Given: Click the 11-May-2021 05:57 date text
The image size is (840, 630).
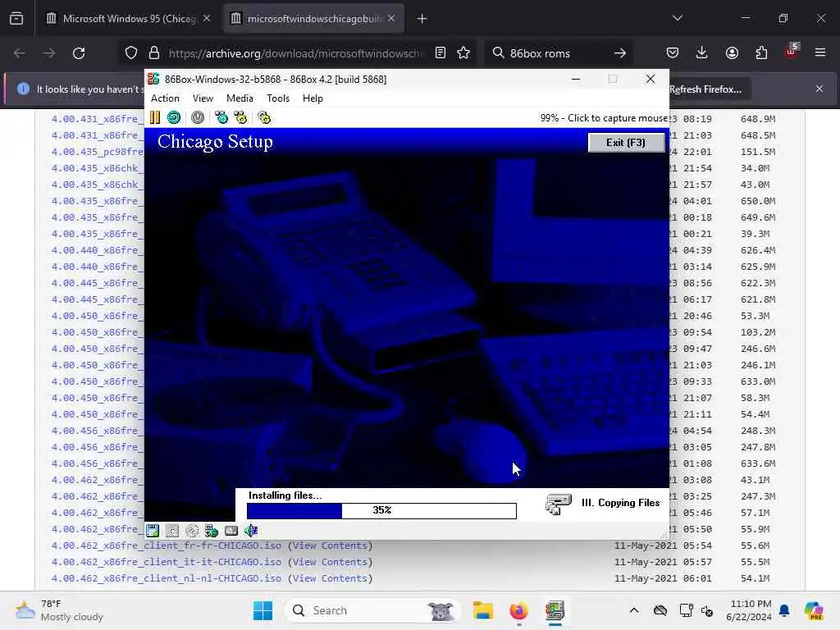Looking at the screenshot, I should (x=663, y=562).
